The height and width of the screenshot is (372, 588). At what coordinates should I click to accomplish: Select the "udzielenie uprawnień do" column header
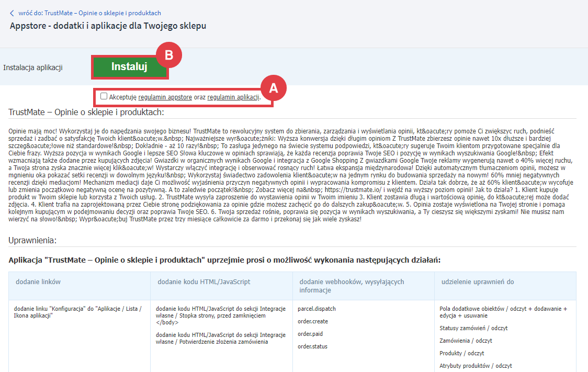click(x=477, y=282)
